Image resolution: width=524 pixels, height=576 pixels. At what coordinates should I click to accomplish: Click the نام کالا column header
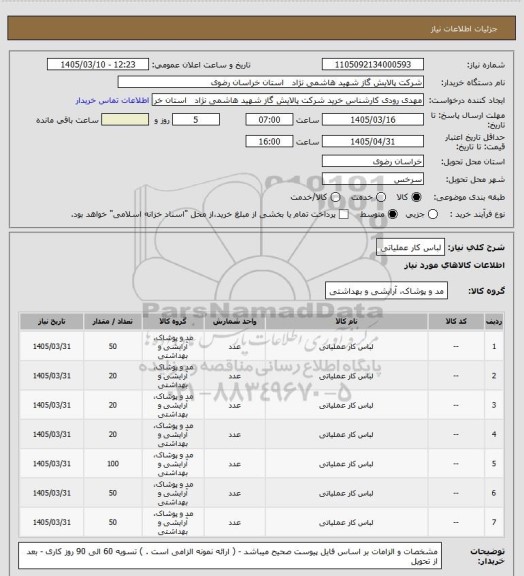pos(346,321)
